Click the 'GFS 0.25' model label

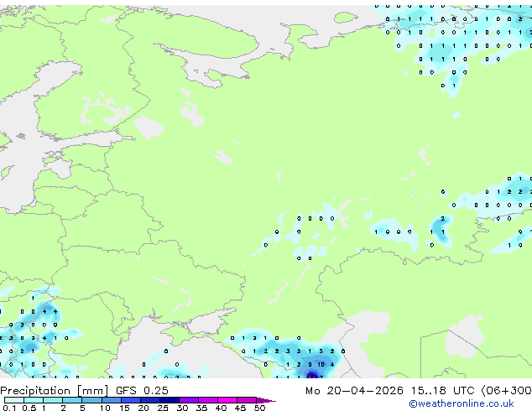coord(142,391)
